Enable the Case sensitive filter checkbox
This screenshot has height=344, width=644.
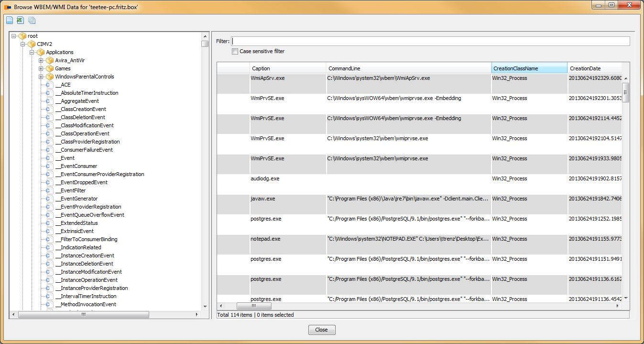point(234,51)
